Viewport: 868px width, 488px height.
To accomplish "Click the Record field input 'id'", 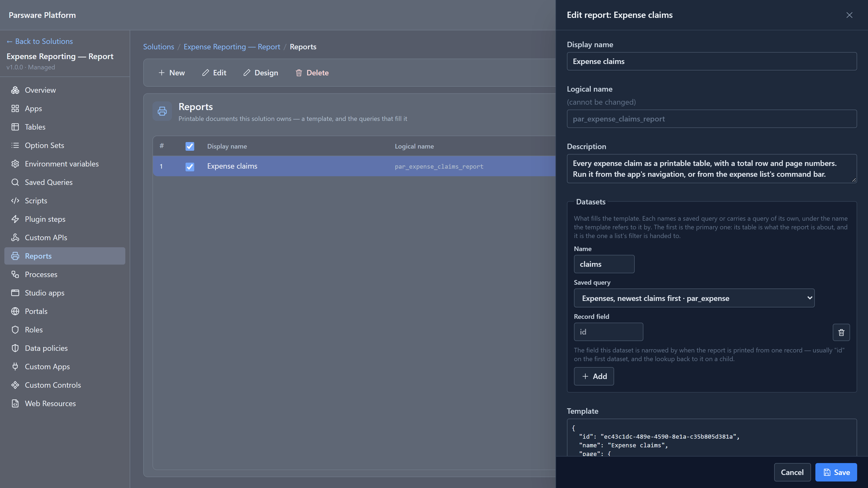I will (x=608, y=332).
